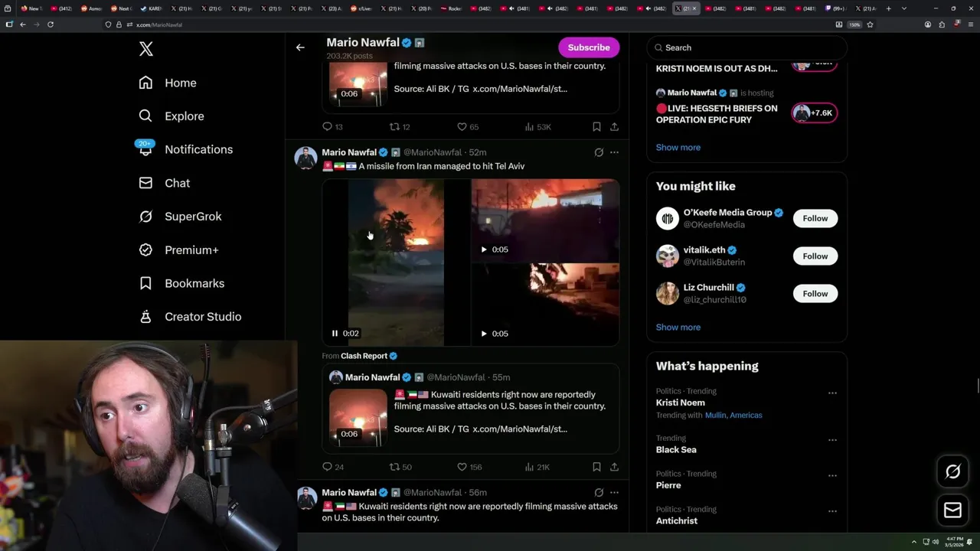Join the Hegseth briefs live space
Viewport: 980px width, 551px height.
pyautogui.click(x=815, y=113)
